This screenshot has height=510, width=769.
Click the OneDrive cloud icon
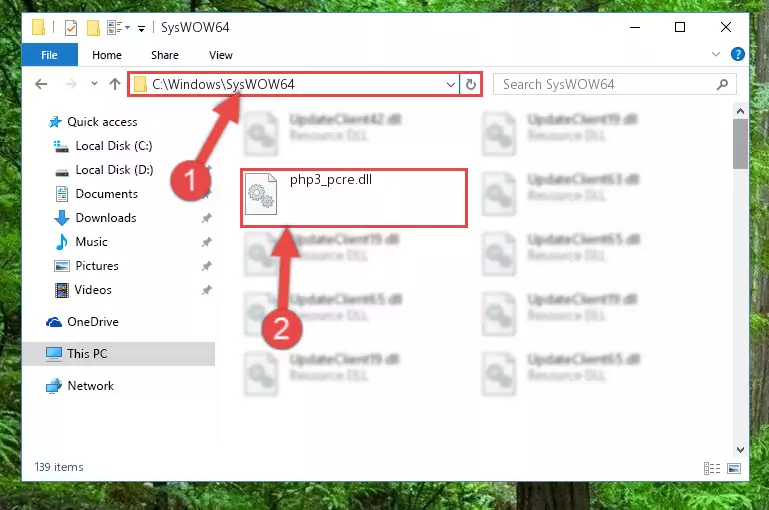click(54, 322)
